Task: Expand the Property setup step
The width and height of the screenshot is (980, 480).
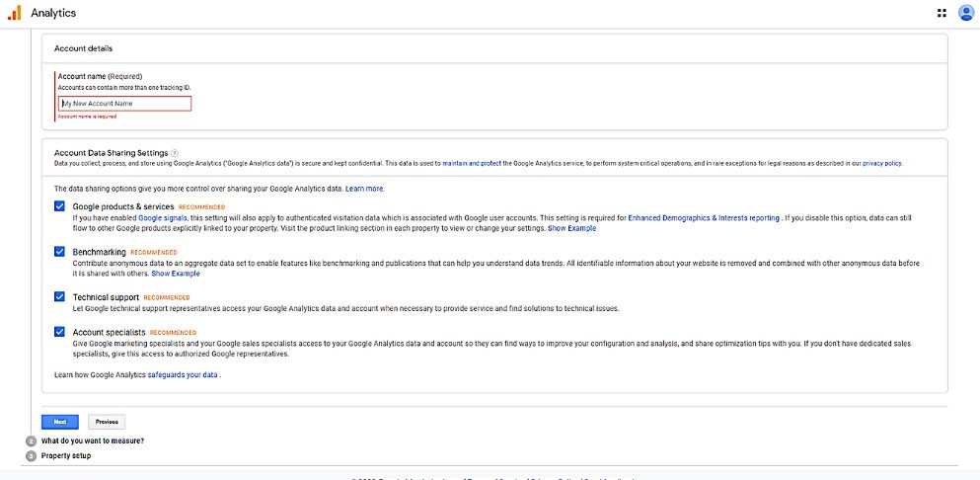Action: point(66,455)
